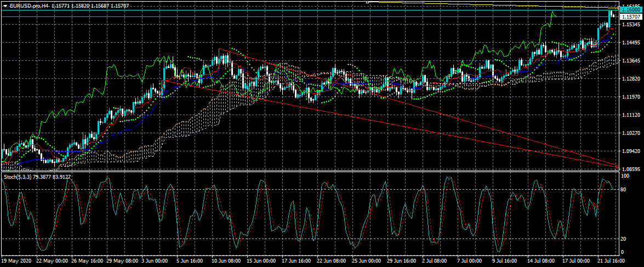
Task: Click the stochastic 80 level label
Action: point(623,190)
